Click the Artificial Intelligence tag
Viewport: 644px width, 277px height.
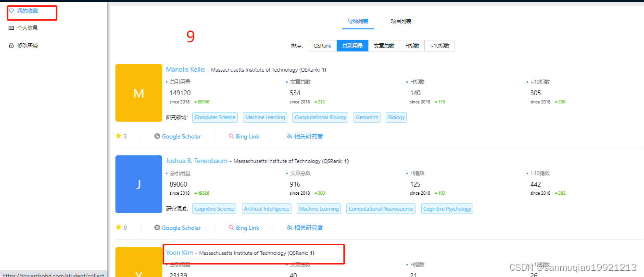pyautogui.click(x=267, y=209)
